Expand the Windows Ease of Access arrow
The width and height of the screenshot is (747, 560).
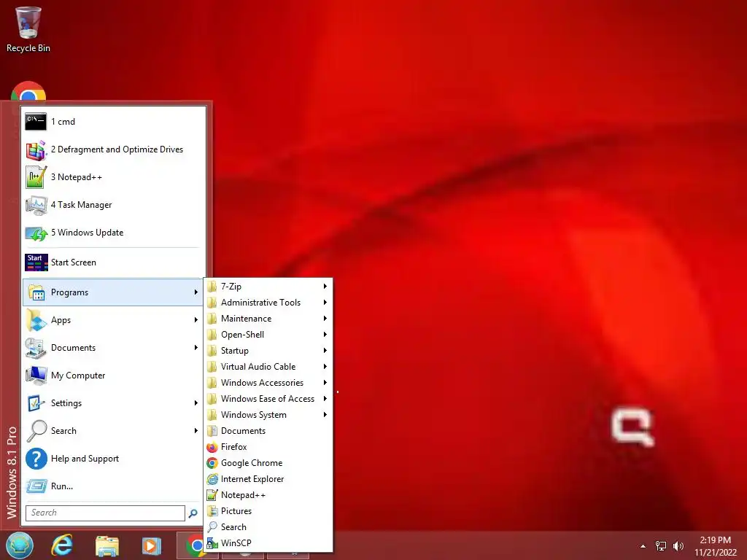(x=325, y=399)
